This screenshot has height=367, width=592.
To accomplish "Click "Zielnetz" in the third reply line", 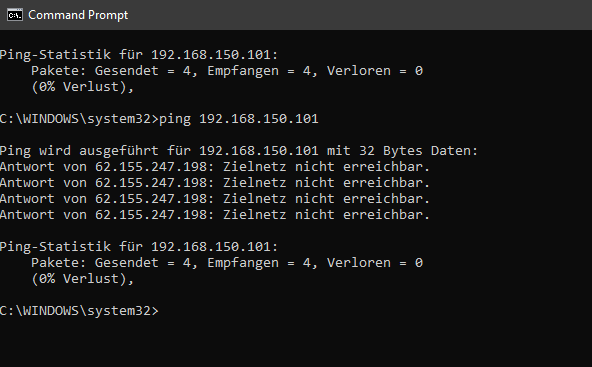I will (x=254, y=199).
